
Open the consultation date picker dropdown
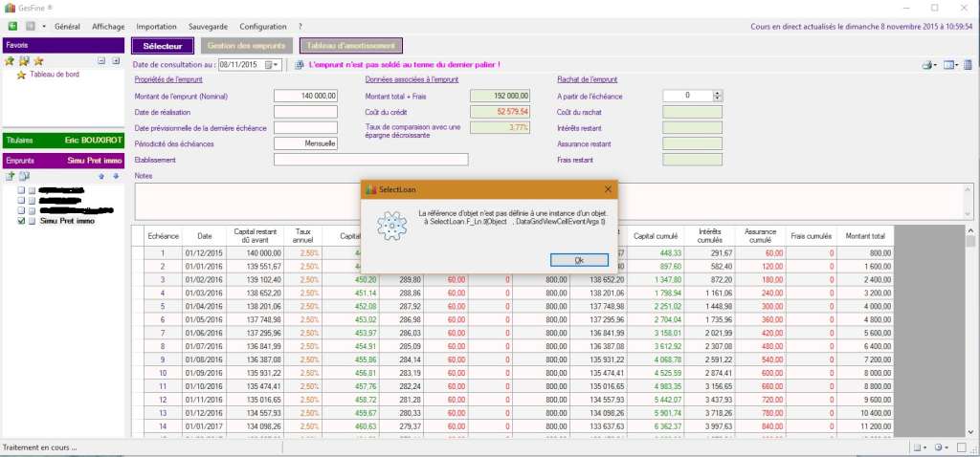pos(276,65)
